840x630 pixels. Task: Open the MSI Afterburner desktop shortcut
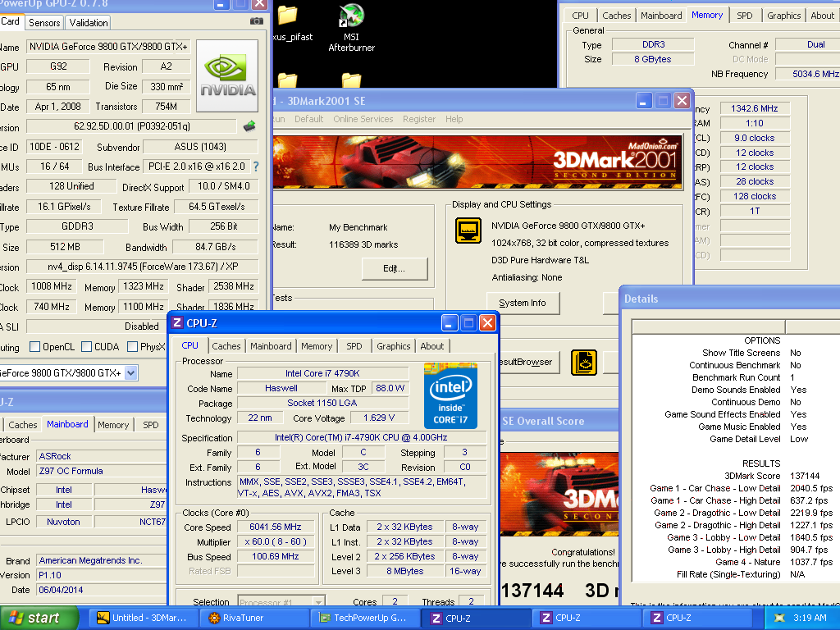point(351,28)
